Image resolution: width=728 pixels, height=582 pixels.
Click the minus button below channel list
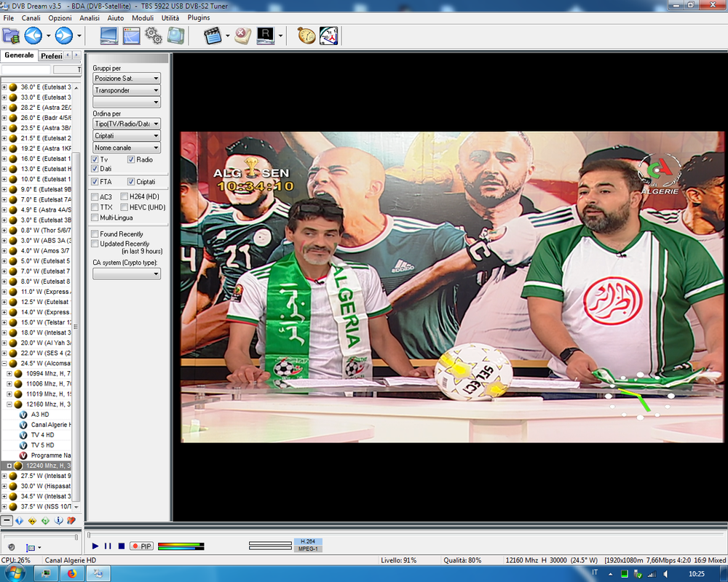pos(7,521)
